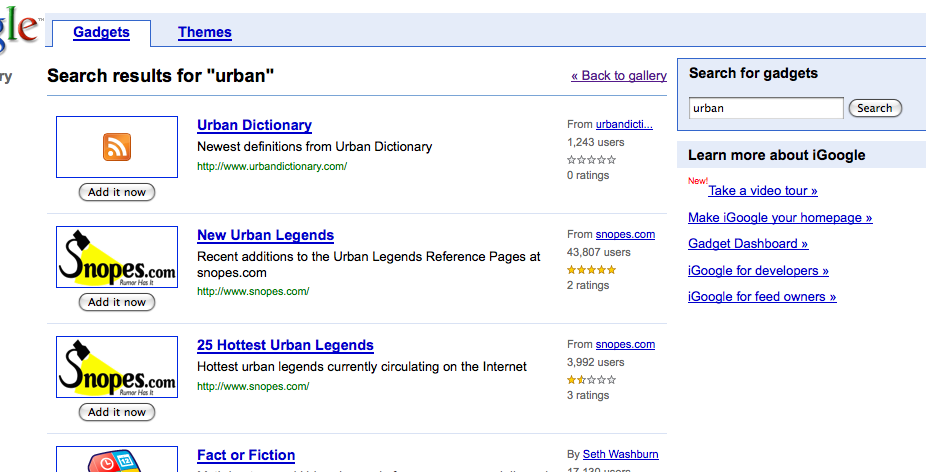This screenshot has height=472, width=926.
Task: Open the Themes tab
Action: coord(205,32)
